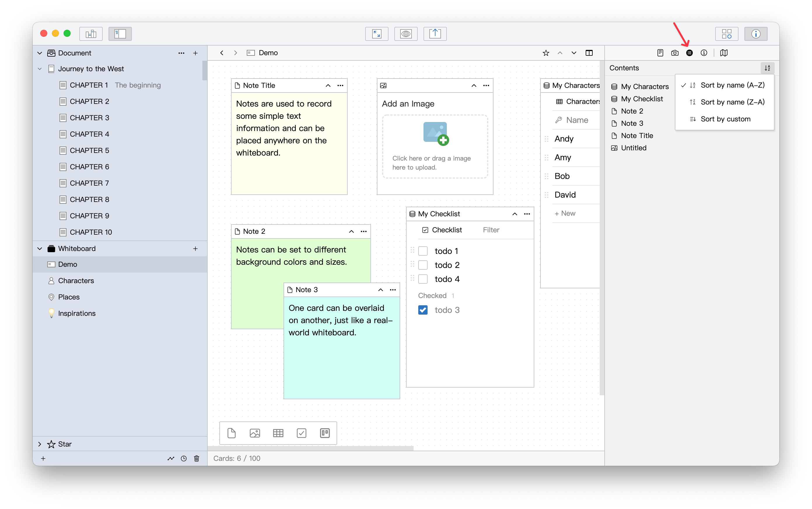Open the snapshots camera icon in inspector
Viewport: 812px width, 509px height.
tap(675, 53)
